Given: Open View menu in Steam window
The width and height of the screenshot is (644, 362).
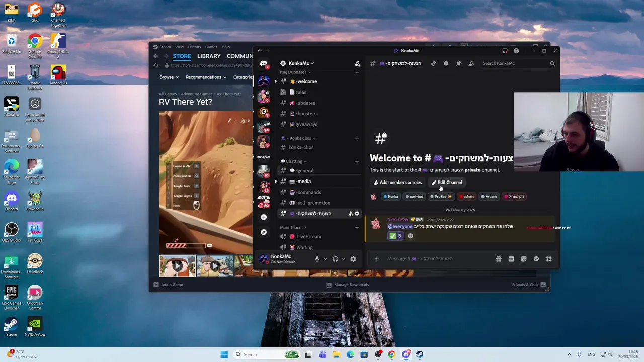Looking at the screenshot, I should (x=179, y=47).
